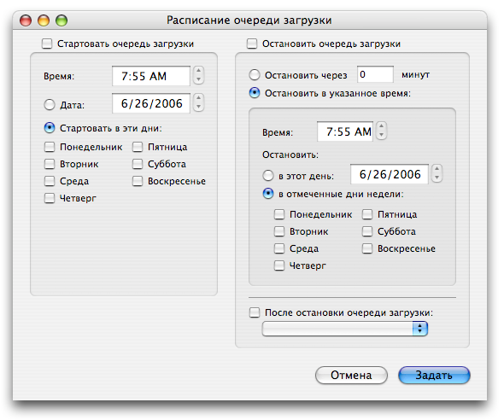Screen dimensions: 504x420
Task: Check stop-day 'Среда' in right panel
Action: click(x=279, y=248)
